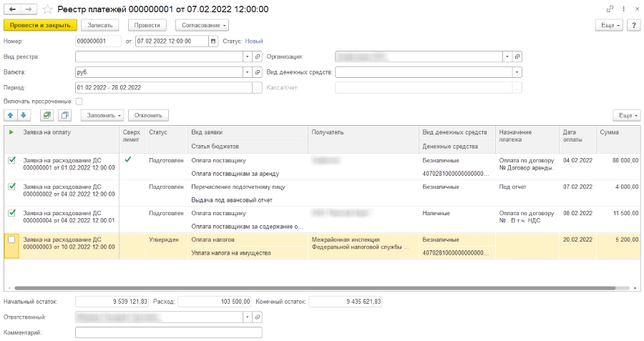Expand the Вид реестра dropdown arrow
Image resolution: width=644 pixels, height=341 pixels.
[248, 56]
